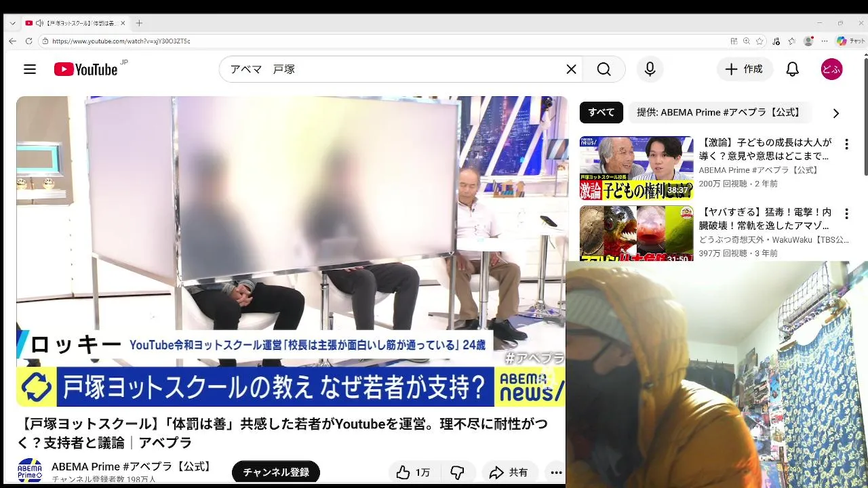
Task: Open the 作成 create button
Action: (x=744, y=69)
